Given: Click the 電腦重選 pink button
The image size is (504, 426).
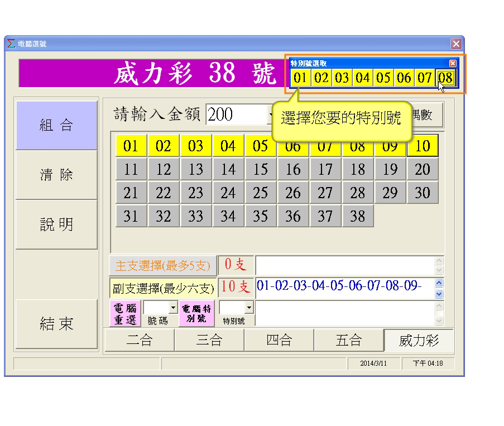Looking at the screenshot, I should click(x=125, y=314).
